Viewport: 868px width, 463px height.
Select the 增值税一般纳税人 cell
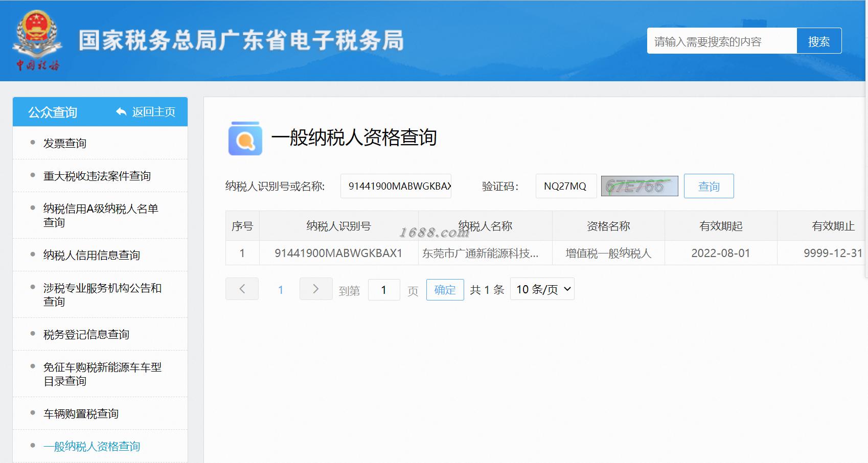pyautogui.click(x=608, y=253)
